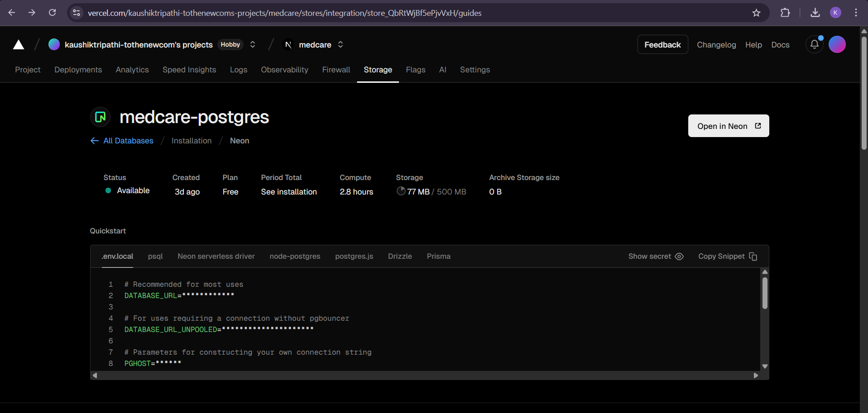Open site information icon in address bar
868x413 pixels.
click(x=77, y=13)
